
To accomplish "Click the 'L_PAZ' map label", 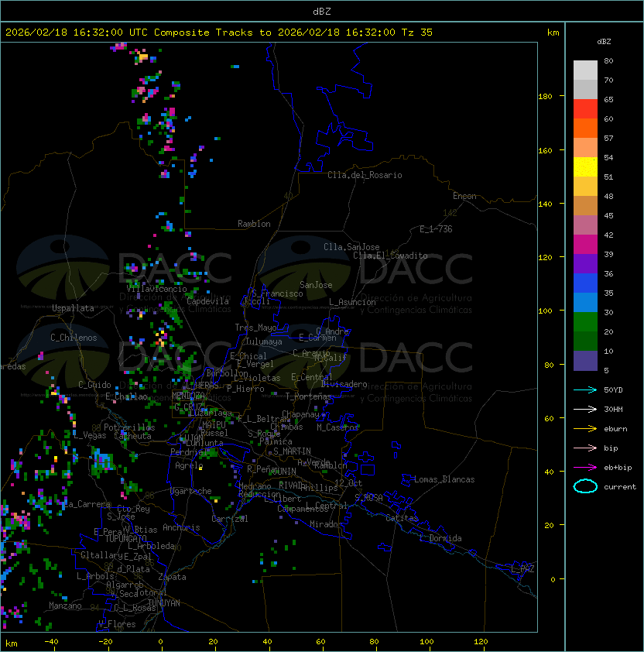I will point(522,569).
